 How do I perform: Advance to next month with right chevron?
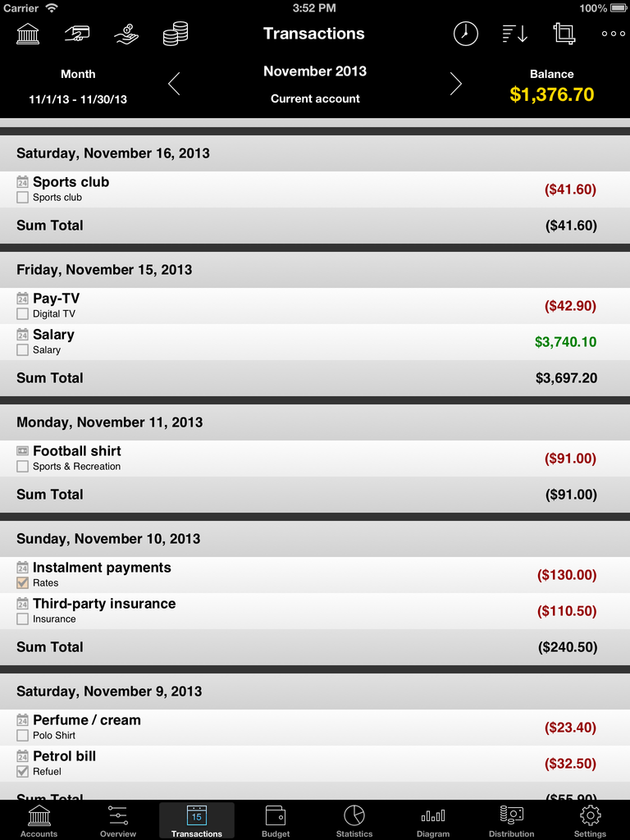pyautogui.click(x=455, y=84)
